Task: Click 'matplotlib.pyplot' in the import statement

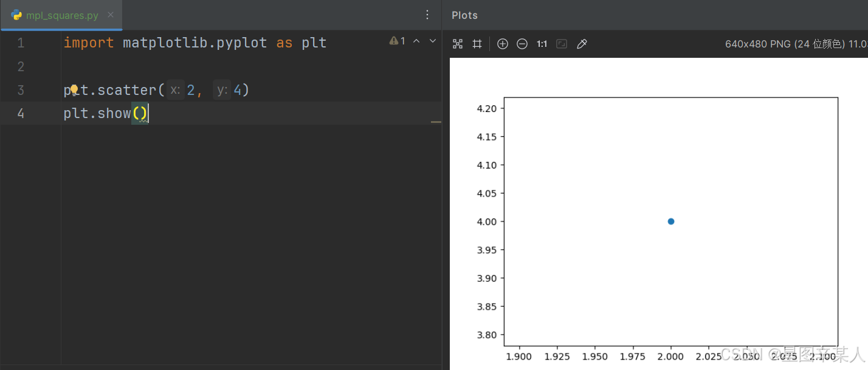Action: click(x=195, y=43)
